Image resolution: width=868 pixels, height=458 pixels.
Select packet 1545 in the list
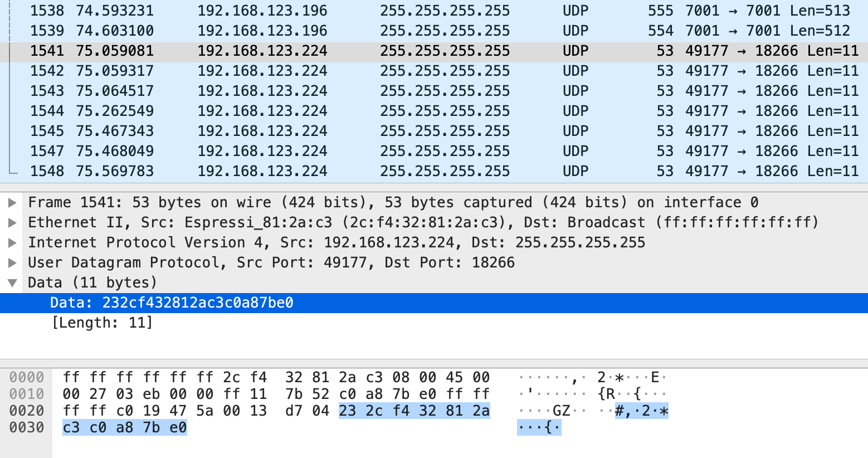point(434,131)
